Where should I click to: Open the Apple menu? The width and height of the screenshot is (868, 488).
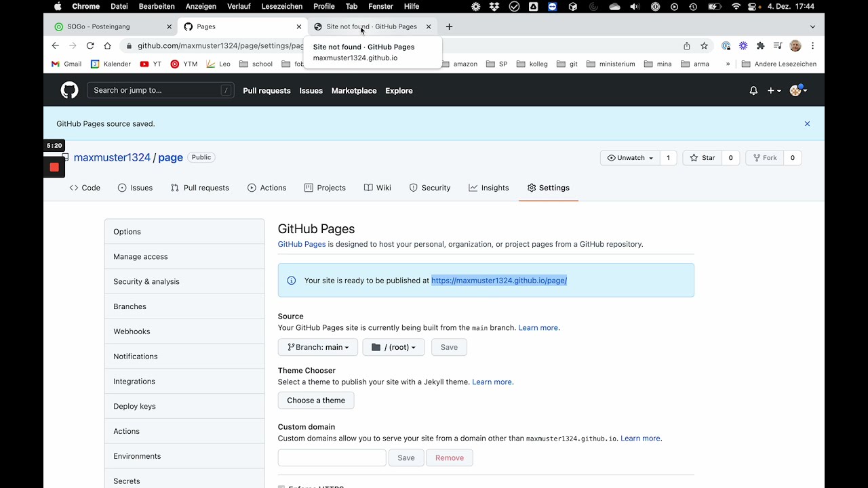pyautogui.click(x=58, y=6)
